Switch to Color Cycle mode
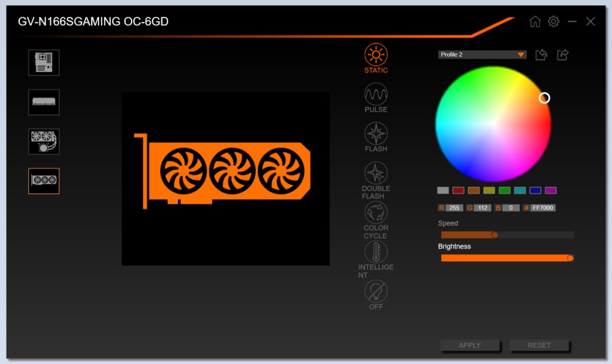Image resolution: width=612 pixels, height=364 pixels. pos(376,212)
